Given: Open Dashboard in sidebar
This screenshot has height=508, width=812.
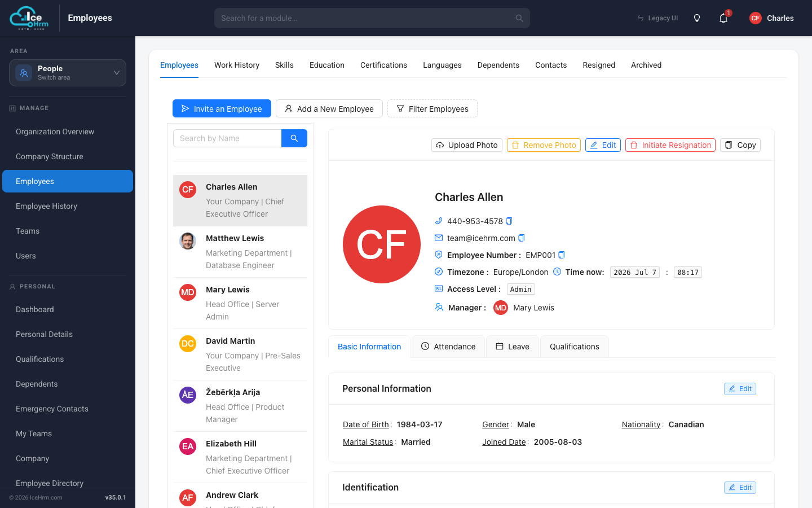Looking at the screenshot, I should coord(68,309).
